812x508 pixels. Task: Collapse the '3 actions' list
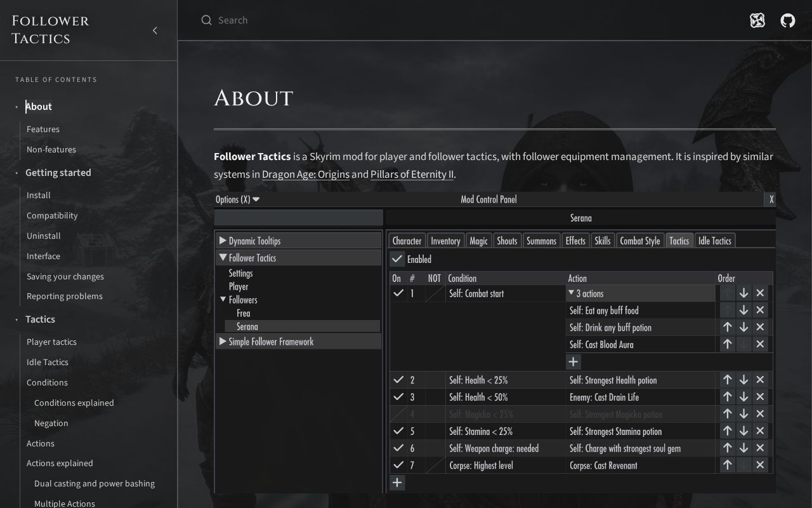tap(572, 293)
